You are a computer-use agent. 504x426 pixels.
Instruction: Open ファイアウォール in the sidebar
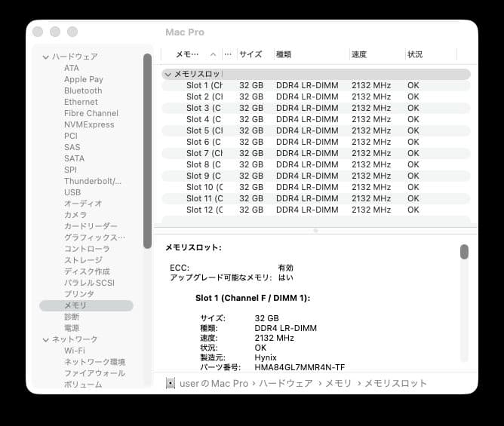94,373
